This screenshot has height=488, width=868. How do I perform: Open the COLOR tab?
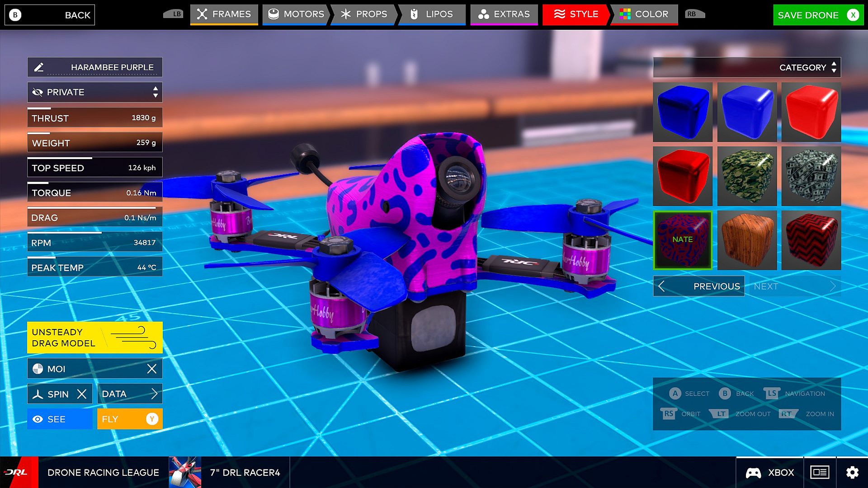pyautogui.click(x=644, y=14)
